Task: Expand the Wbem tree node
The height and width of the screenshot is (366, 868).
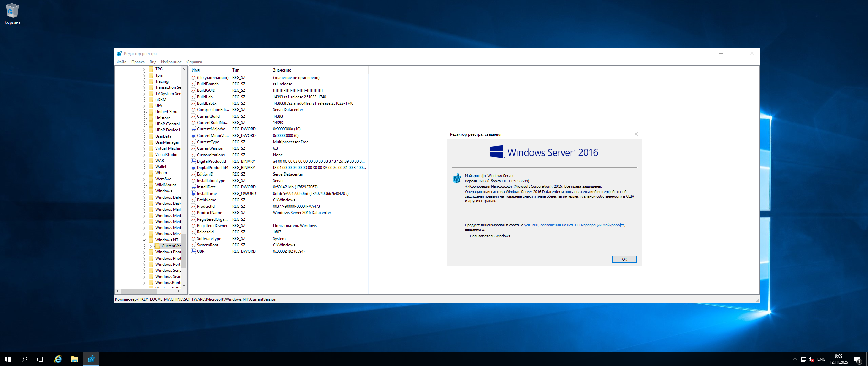Action: (144, 173)
